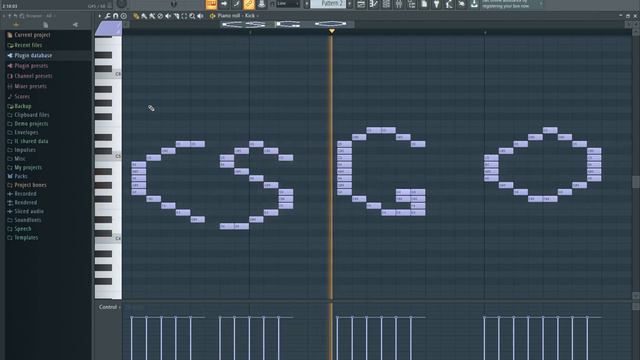Open the Backup folder
640x360 pixels.
click(22, 106)
